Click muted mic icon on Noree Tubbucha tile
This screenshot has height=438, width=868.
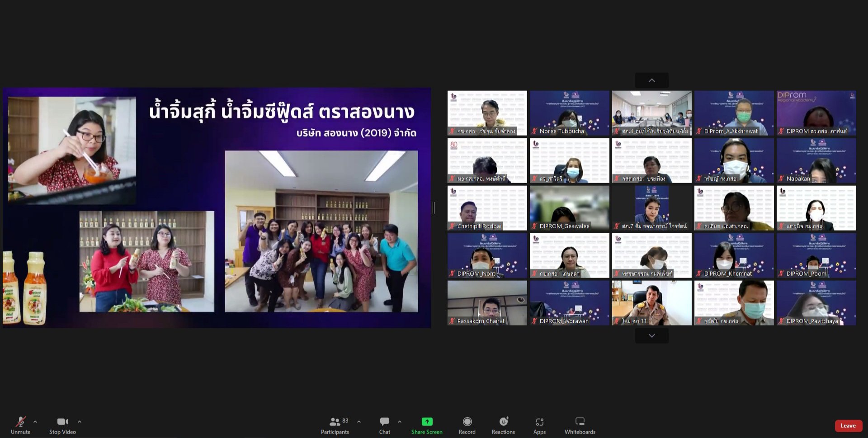tap(534, 131)
